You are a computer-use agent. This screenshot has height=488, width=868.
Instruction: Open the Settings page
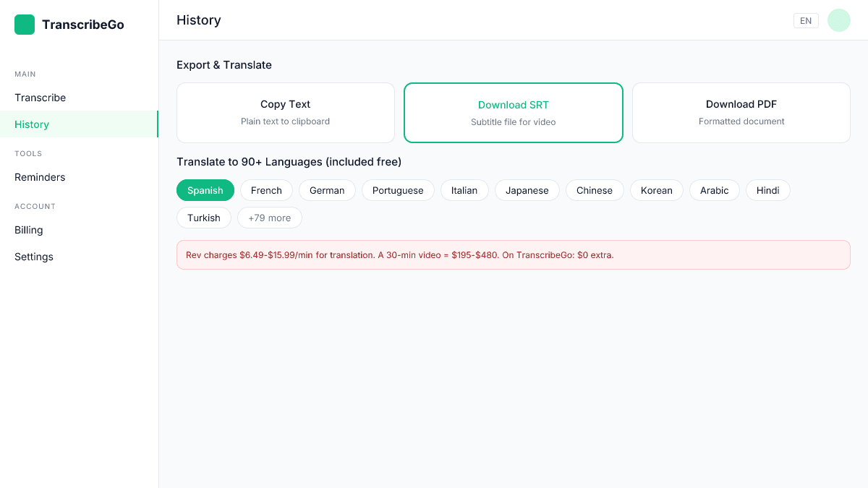33,257
